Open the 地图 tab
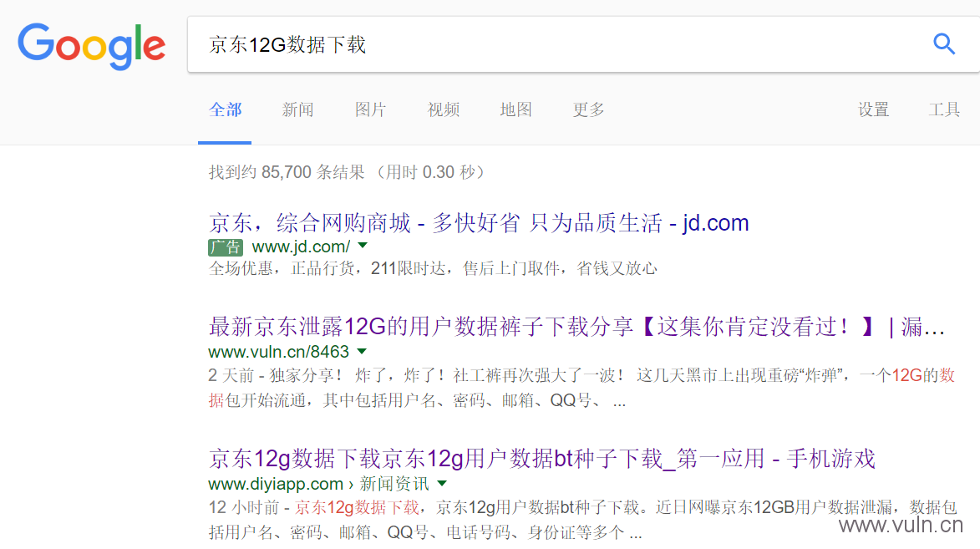This screenshot has width=980, height=549. (515, 110)
